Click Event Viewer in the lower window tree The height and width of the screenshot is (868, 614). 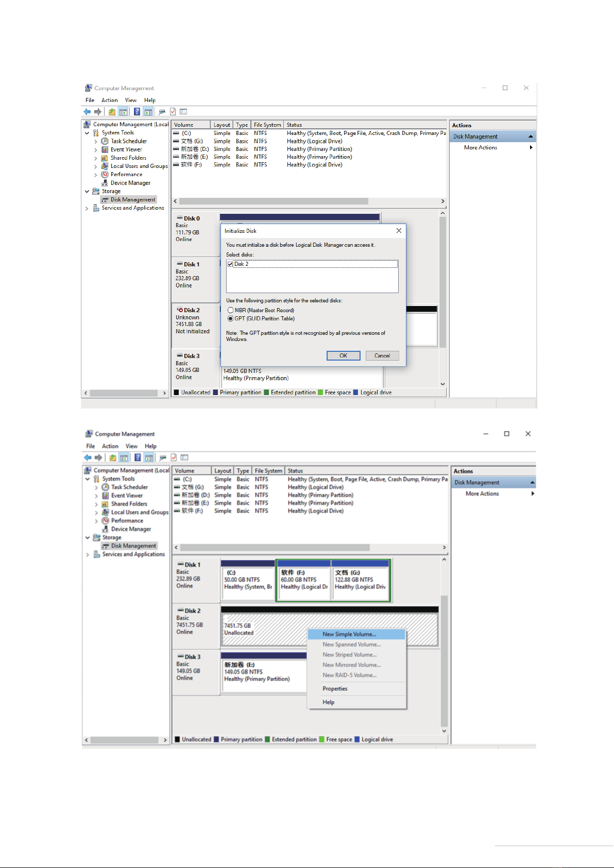(127, 496)
